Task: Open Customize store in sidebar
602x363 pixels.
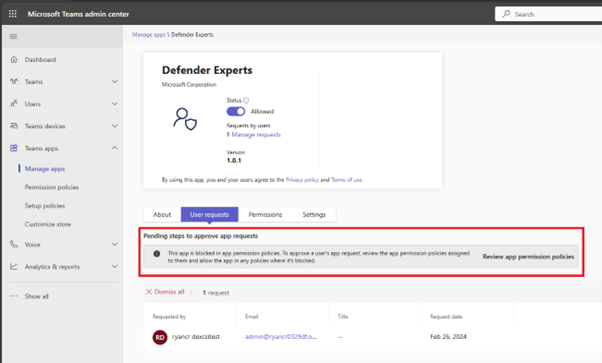Action: (48, 224)
